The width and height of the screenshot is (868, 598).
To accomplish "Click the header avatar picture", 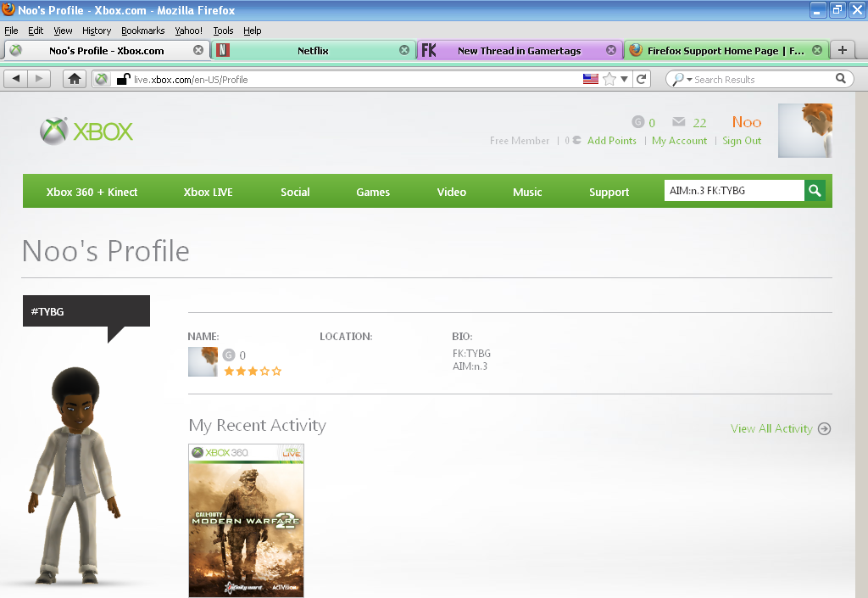I will click(805, 131).
